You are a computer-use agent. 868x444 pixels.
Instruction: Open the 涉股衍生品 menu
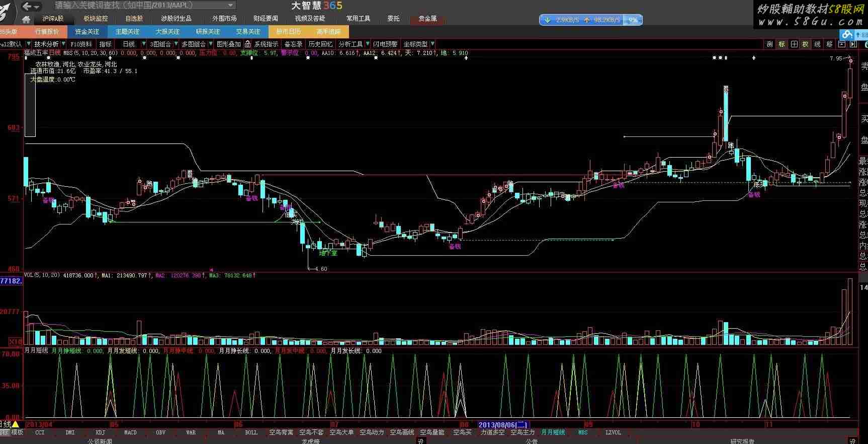tap(176, 19)
